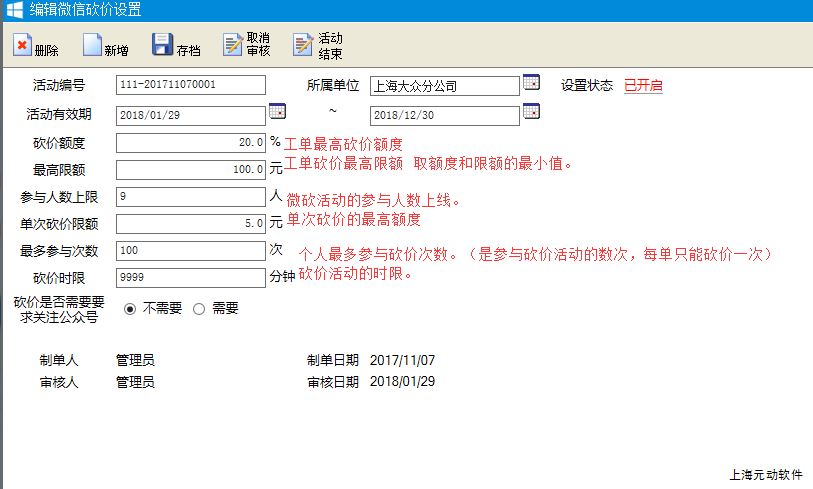This screenshot has height=489, width=813.
Task: Select the 不需要 radio button
Action: tap(130, 309)
